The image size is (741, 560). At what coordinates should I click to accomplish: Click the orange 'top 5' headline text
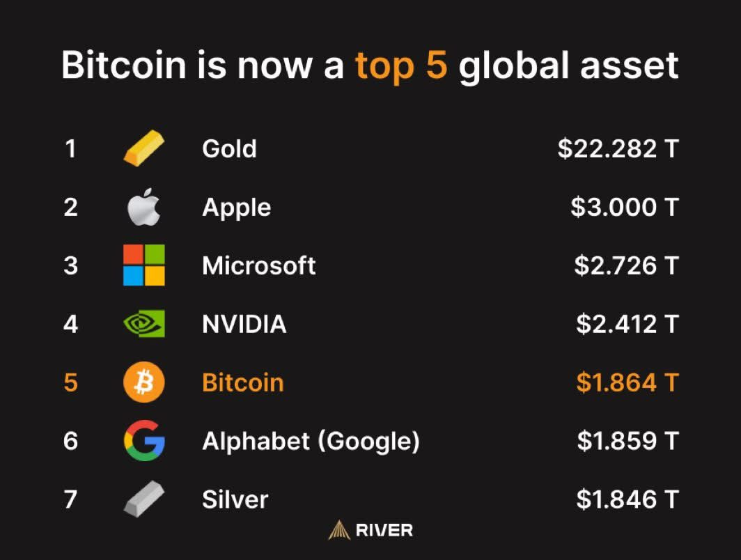click(401, 65)
